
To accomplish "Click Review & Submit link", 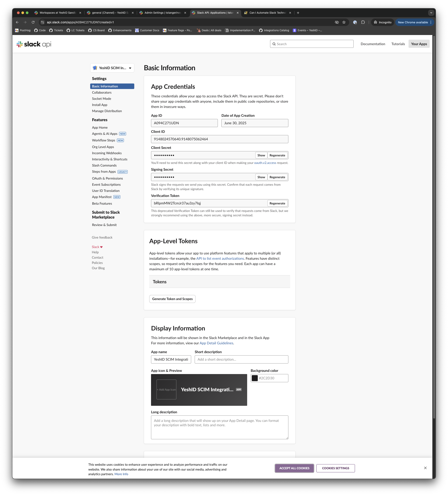I will click(x=104, y=225).
